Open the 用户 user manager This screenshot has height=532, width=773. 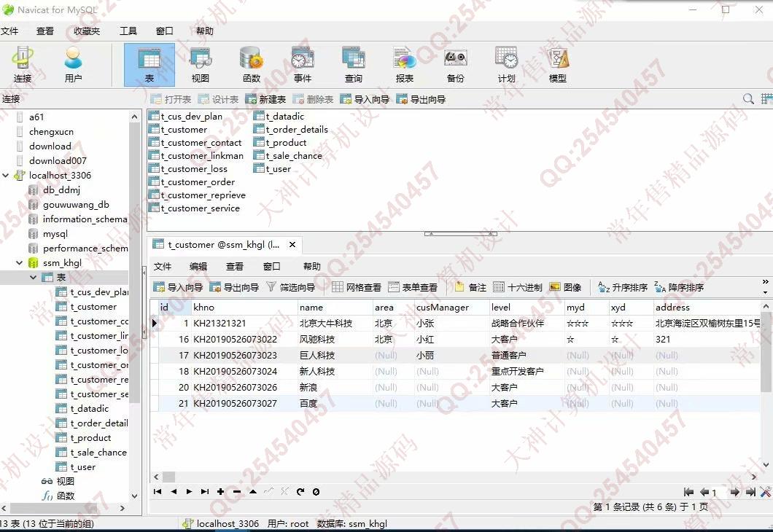(x=73, y=65)
